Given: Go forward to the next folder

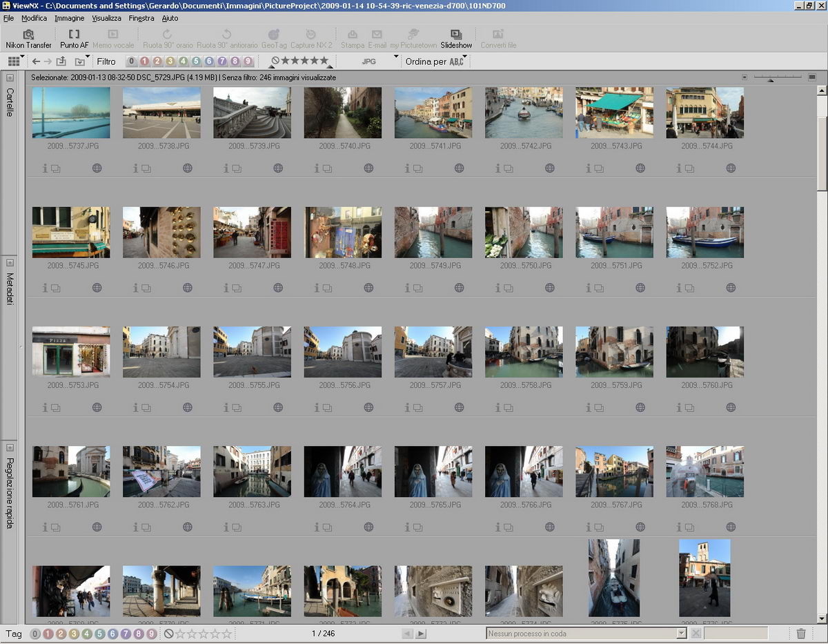Looking at the screenshot, I should point(48,61).
